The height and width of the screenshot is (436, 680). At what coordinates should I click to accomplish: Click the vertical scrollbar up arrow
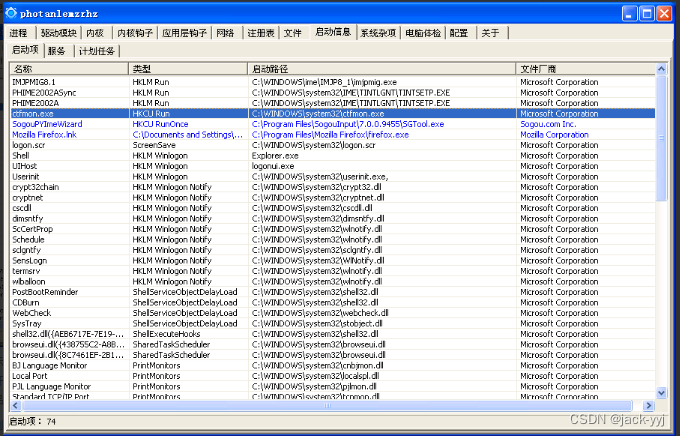click(x=661, y=69)
